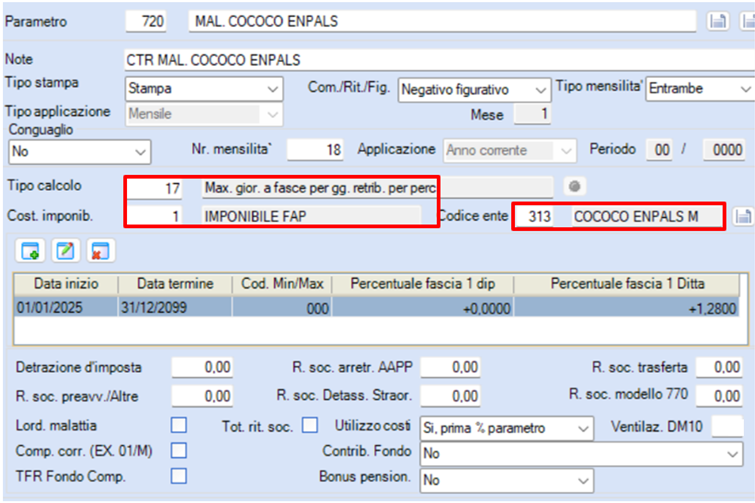
Task: Click the R. soc. Detass. Straor. field
Action: (450, 396)
